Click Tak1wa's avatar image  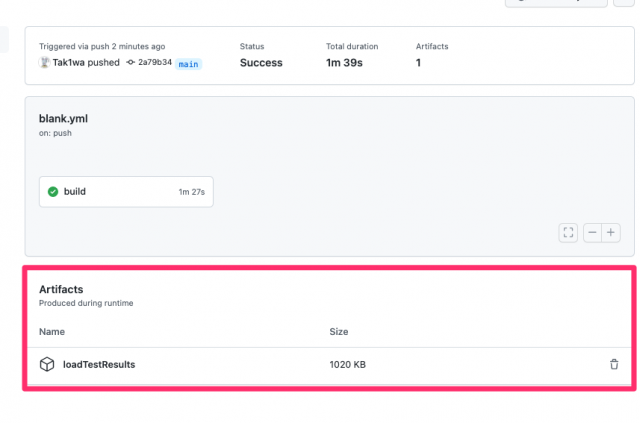click(44, 62)
